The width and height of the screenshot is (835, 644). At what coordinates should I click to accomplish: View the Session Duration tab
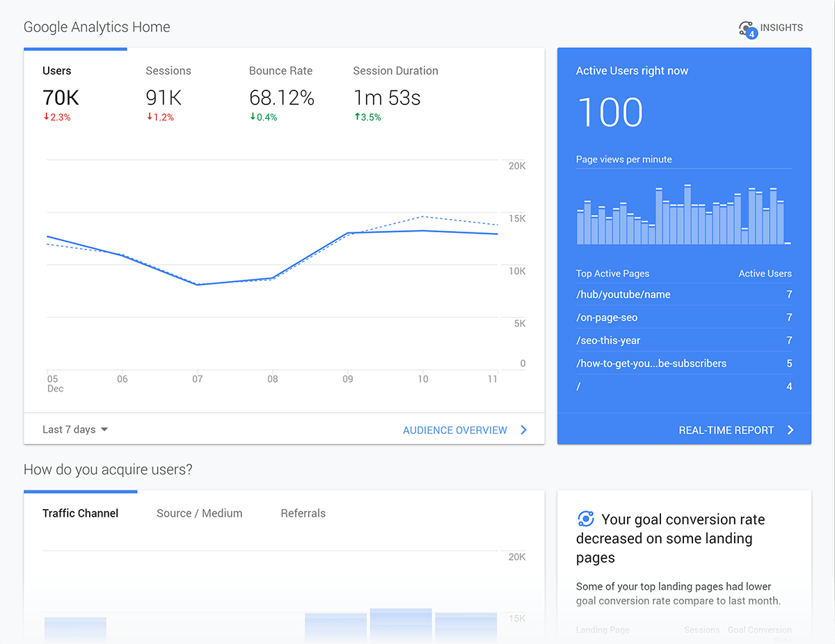tap(395, 70)
